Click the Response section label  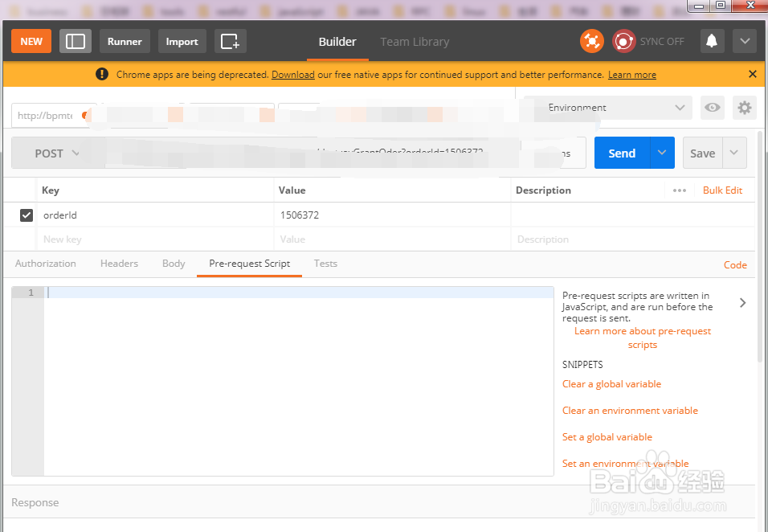coord(35,502)
